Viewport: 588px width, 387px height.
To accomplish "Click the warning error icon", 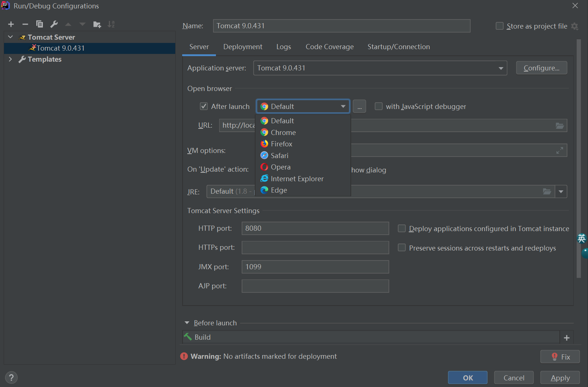I will 184,356.
